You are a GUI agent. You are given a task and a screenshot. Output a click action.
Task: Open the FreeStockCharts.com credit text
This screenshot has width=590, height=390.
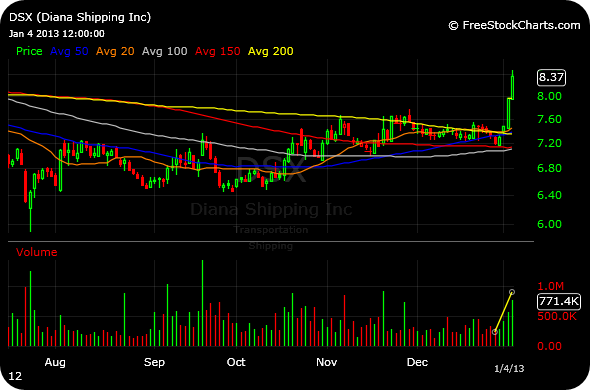coord(514,25)
